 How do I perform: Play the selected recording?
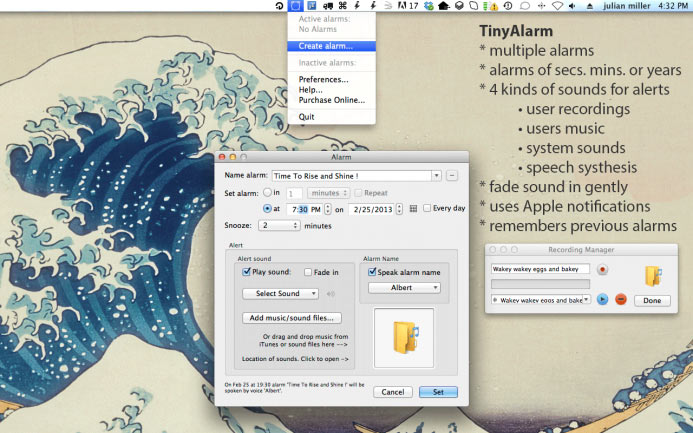603,299
